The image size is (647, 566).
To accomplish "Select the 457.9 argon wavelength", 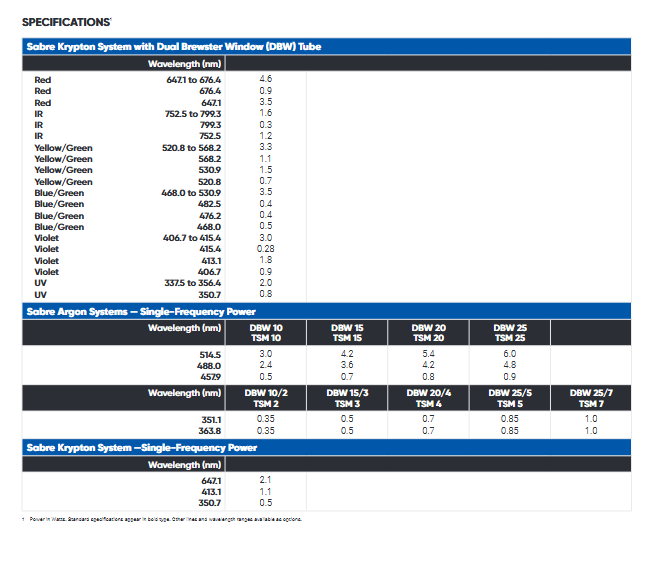I will pyautogui.click(x=210, y=377).
